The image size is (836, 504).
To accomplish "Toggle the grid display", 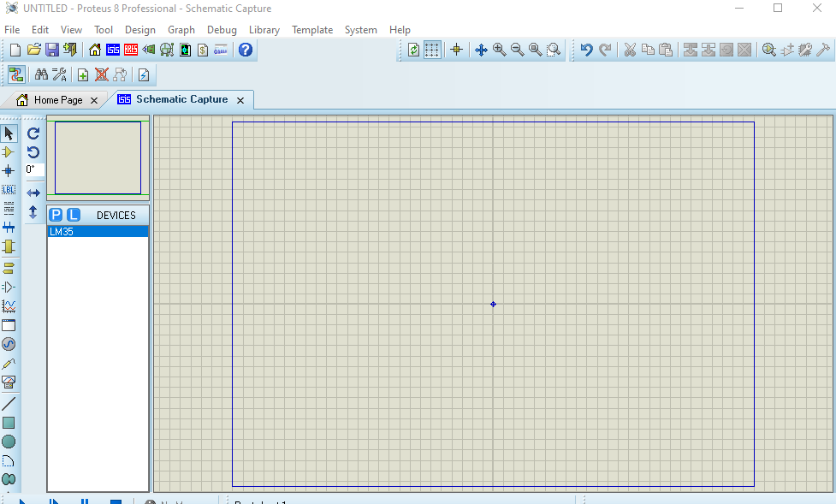I will 432,50.
